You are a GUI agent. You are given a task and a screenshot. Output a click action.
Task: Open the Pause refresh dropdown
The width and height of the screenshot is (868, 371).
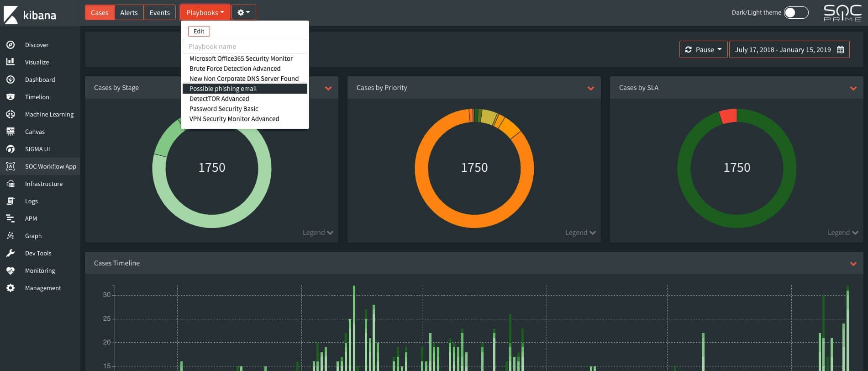click(703, 50)
